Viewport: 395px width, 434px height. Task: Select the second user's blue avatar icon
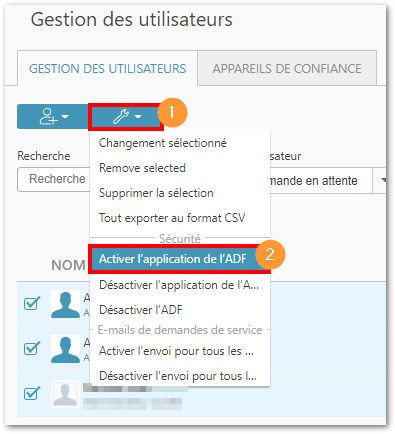click(65, 349)
